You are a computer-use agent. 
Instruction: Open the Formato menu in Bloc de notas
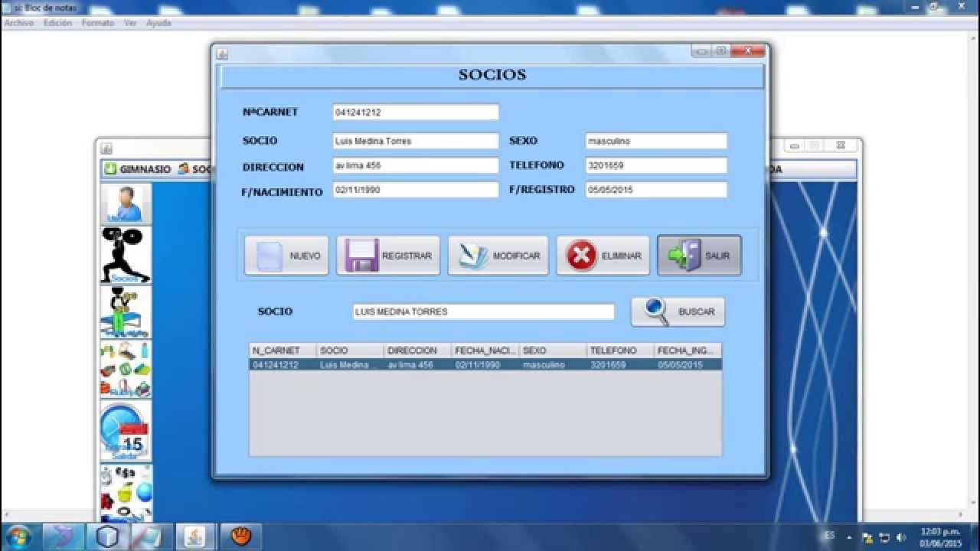[98, 23]
